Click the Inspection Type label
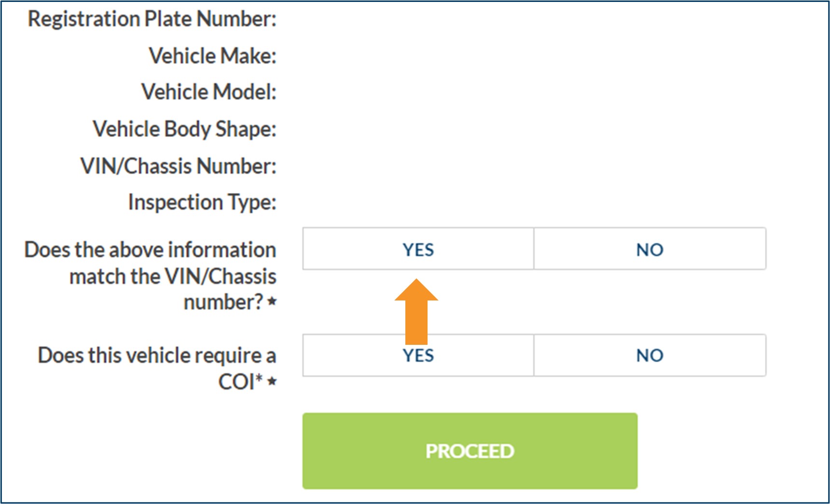The height and width of the screenshot is (504, 830). click(202, 202)
